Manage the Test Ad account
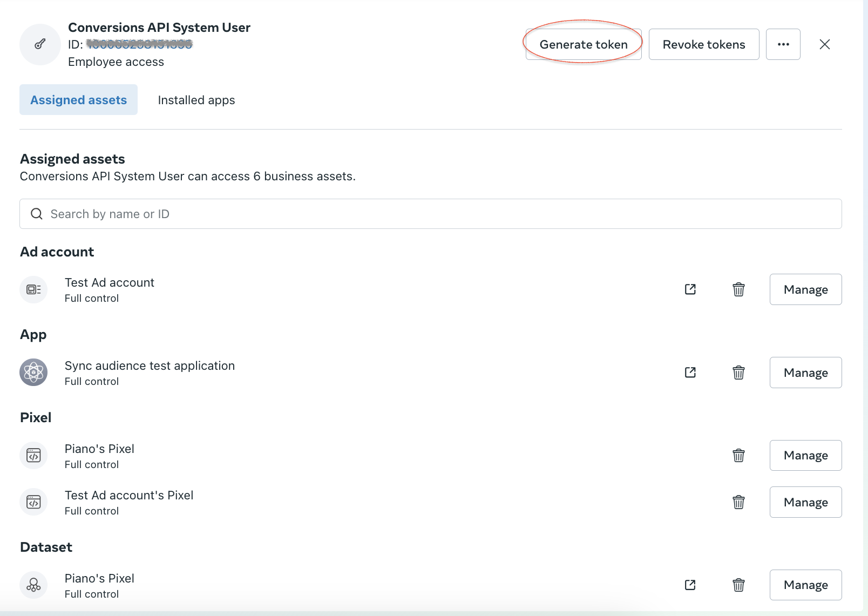This screenshot has width=868, height=616. click(806, 289)
